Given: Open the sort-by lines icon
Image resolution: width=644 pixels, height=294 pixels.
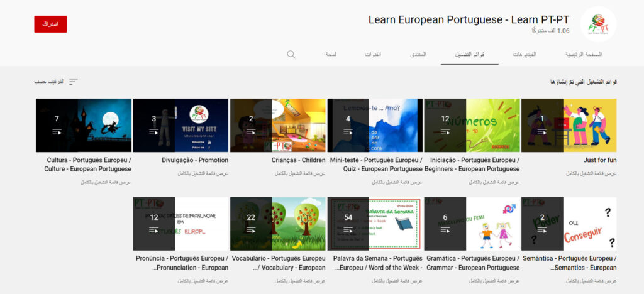Looking at the screenshot, I should pos(73,82).
